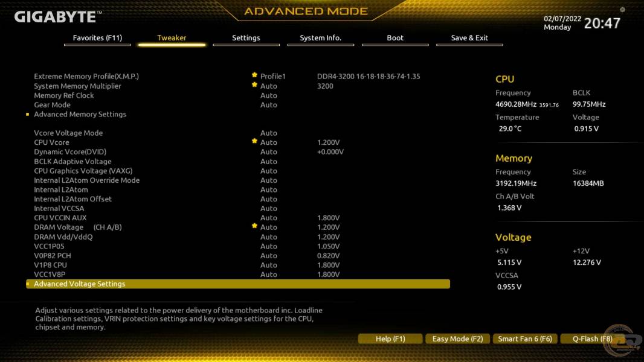
Task: Click DDR4-3200 16-18-18-36-74-1.35 profile text
Action: (x=369, y=76)
